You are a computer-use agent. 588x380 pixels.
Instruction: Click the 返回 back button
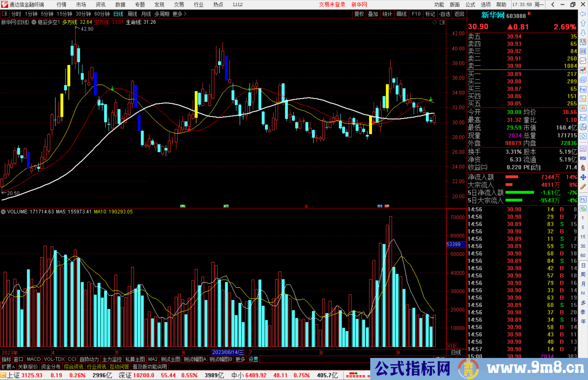[459, 14]
